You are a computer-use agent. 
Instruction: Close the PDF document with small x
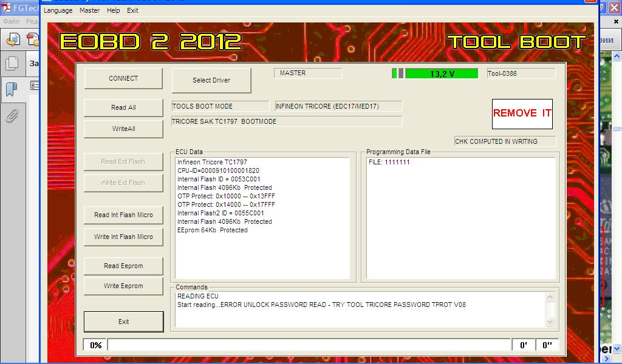click(x=616, y=21)
